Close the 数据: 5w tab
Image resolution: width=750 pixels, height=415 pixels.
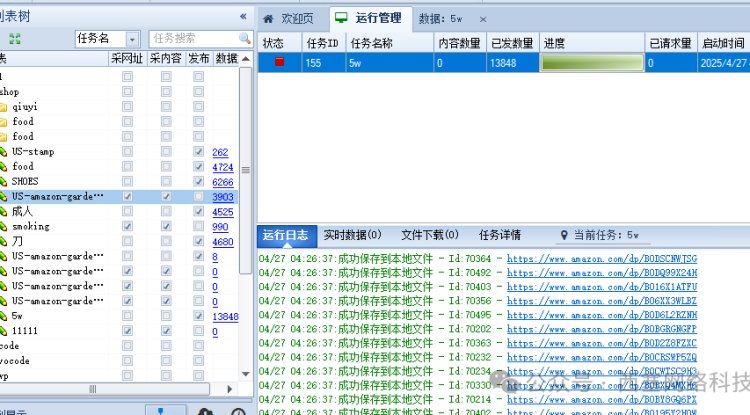(483, 19)
